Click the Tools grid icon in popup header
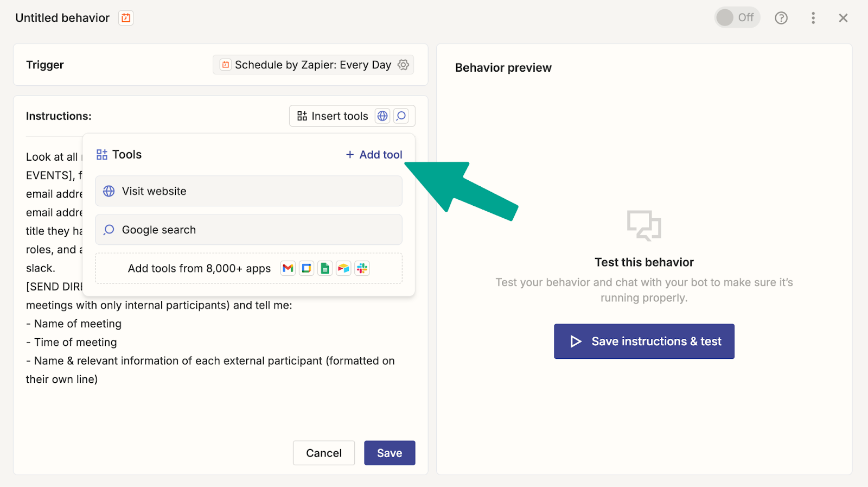 click(102, 155)
